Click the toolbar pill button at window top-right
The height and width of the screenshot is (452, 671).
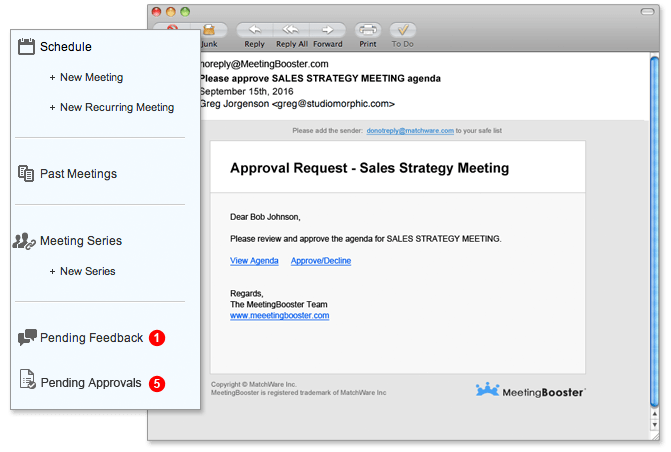click(x=647, y=12)
